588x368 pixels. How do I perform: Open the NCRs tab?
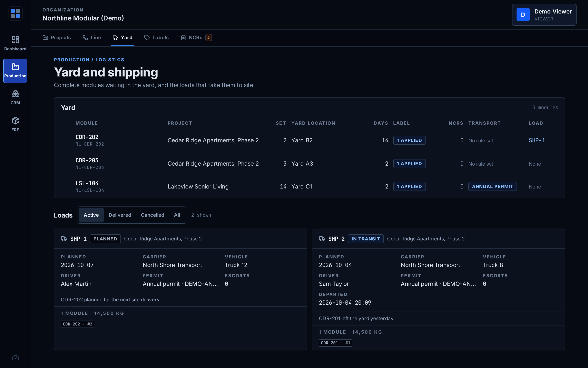click(x=196, y=37)
